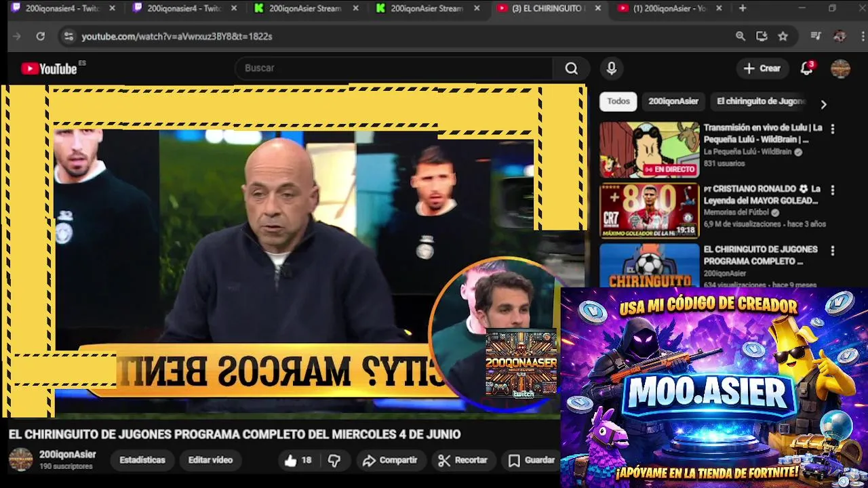Start voice search with the microphone icon
The width and height of the screenshot is (868, 488).
click(x=611, y=68)
